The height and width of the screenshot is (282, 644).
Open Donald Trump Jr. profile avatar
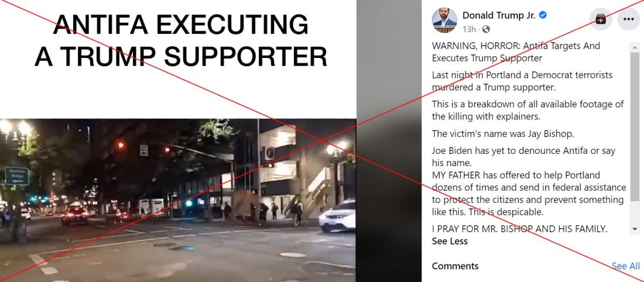[444, 20]
